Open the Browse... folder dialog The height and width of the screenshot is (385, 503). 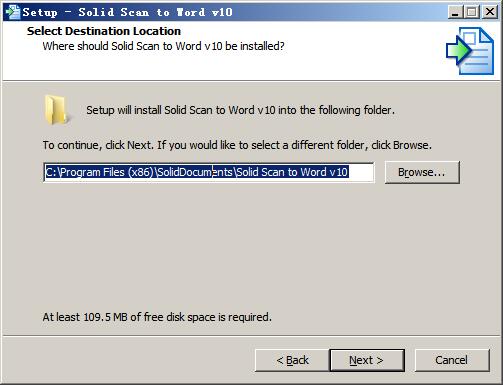pos(422,172)
